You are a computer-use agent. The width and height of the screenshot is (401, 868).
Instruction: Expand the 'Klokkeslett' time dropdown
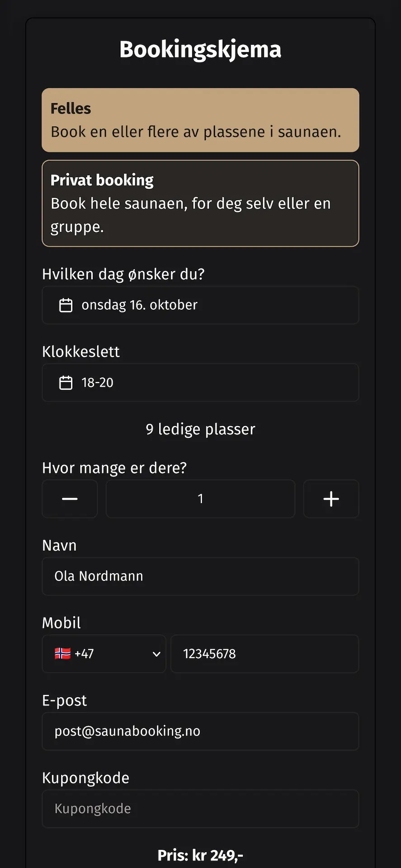click(x=200, y=382)
